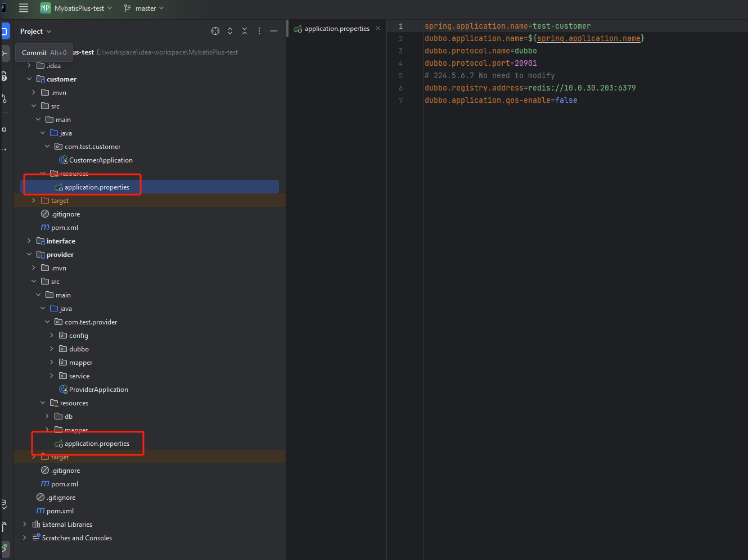The height and width of the screenshot is (560, 748).
Task: Open the Pull Requests tool window
Action: [x=4, y=99]
